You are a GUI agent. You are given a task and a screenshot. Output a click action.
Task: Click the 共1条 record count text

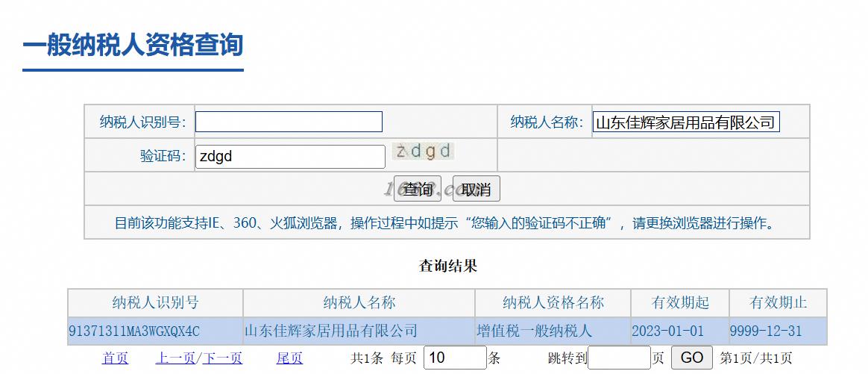[x=367, y=358]
